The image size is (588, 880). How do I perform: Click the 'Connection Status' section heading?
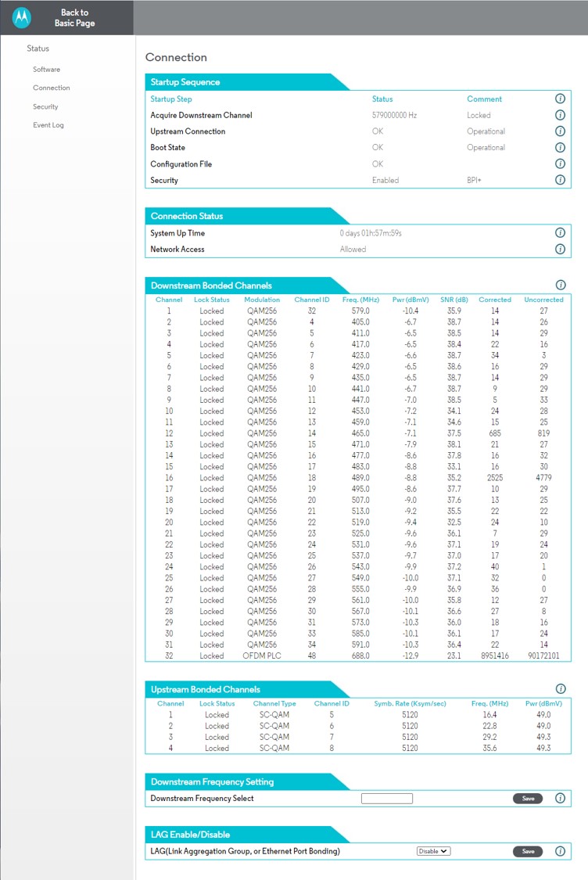[187, 216]
